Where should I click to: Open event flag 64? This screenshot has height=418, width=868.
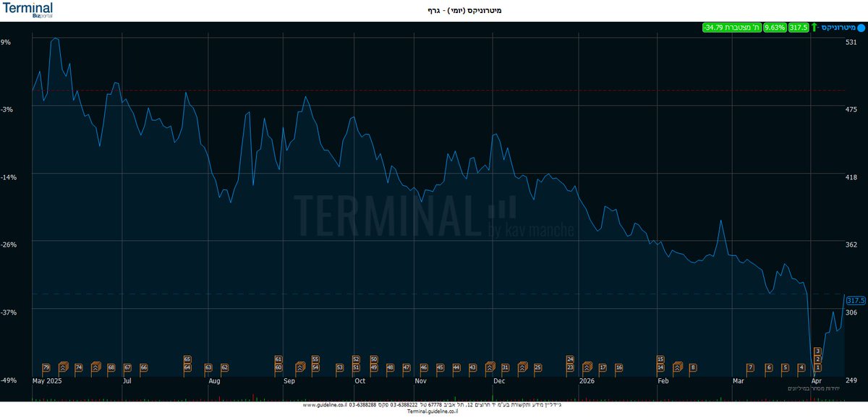point(187,367)
